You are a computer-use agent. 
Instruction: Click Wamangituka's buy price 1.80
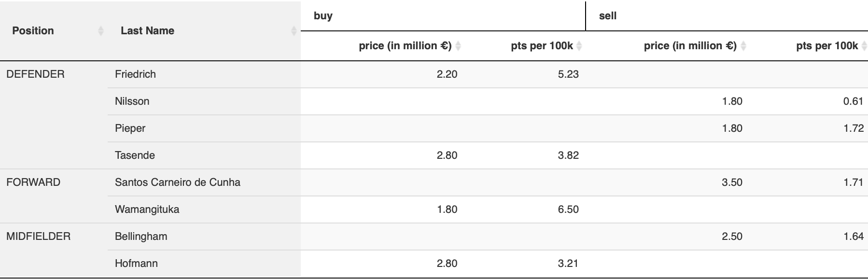point(447,209)
